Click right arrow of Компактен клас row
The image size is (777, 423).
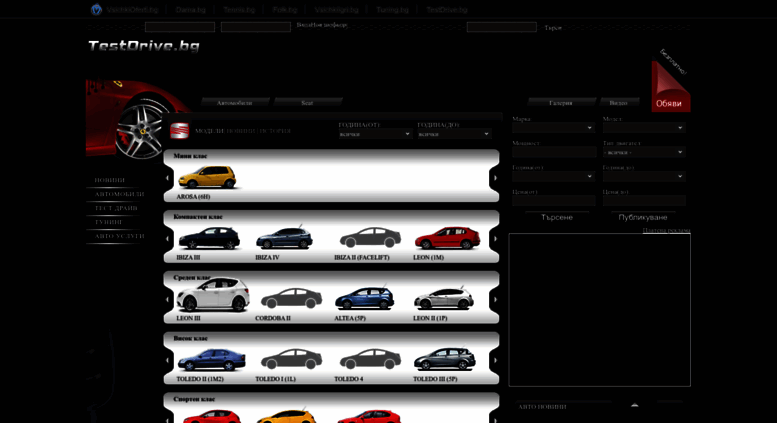(495, 239)
